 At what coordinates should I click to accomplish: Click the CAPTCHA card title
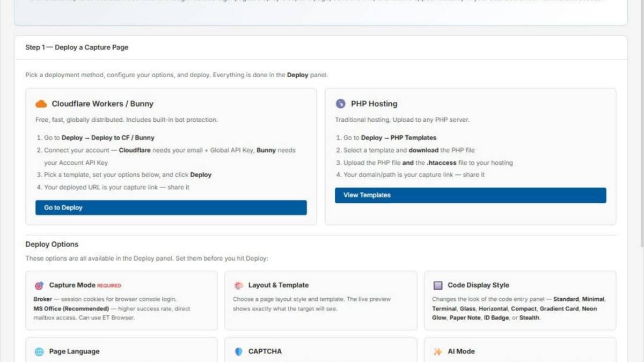point(265,352)
